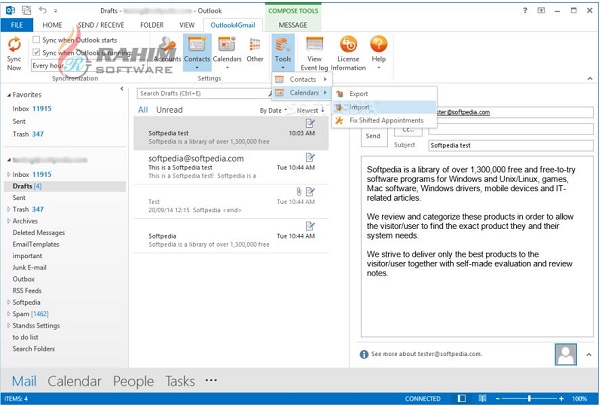This screenshot has width=600, height=406.
Task: Toggle Newest sort order
Action: pos(310,111)
